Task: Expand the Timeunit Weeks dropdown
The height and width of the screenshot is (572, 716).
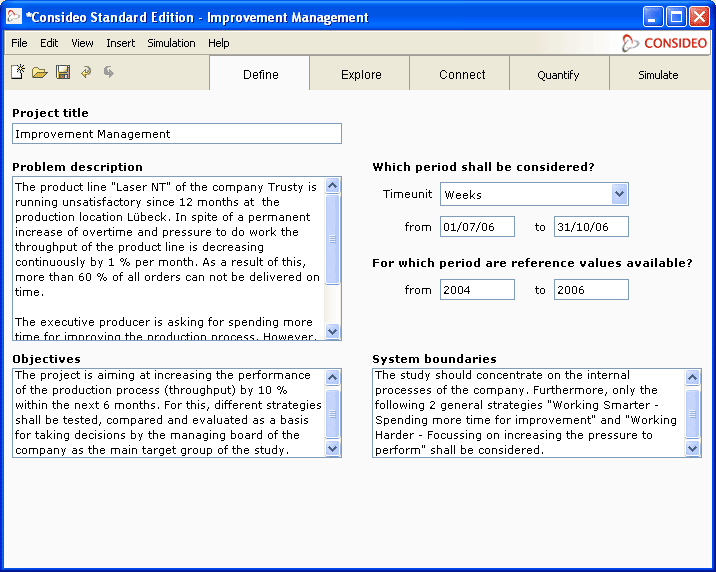Action: (620, 194)
